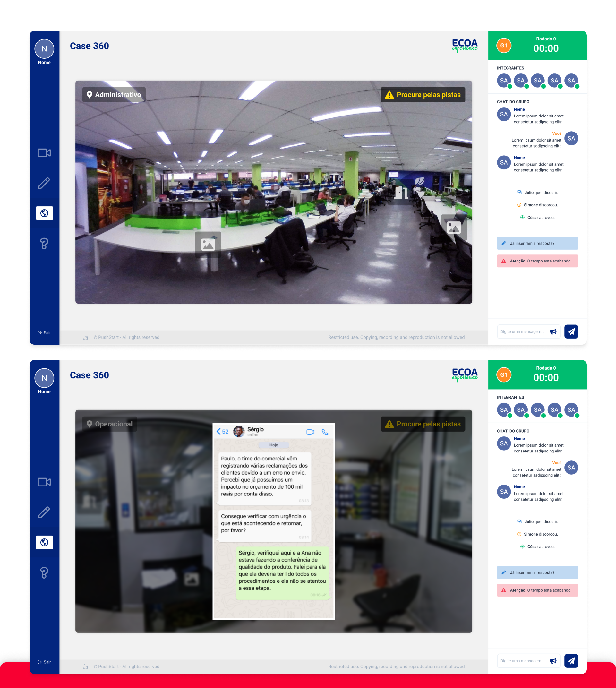This screenshot has height=688, width=616.
Task: Click Você message avatar in Operacional screen chat
Action: pos(571,468)
